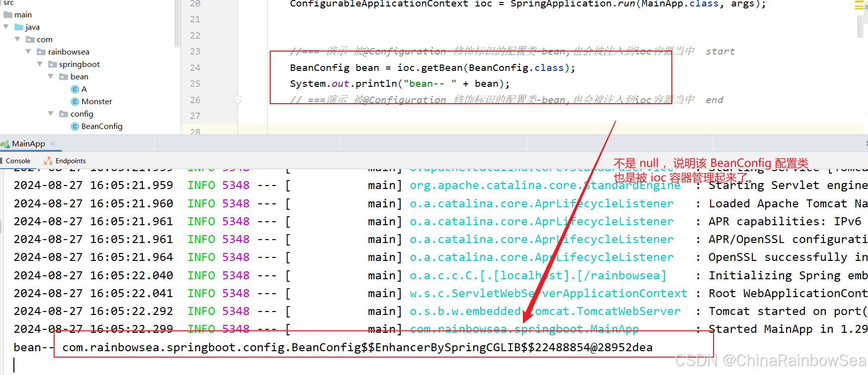
Task: Click the 'Loaded Apache Tomcat' log message
Action: (788, 203)
